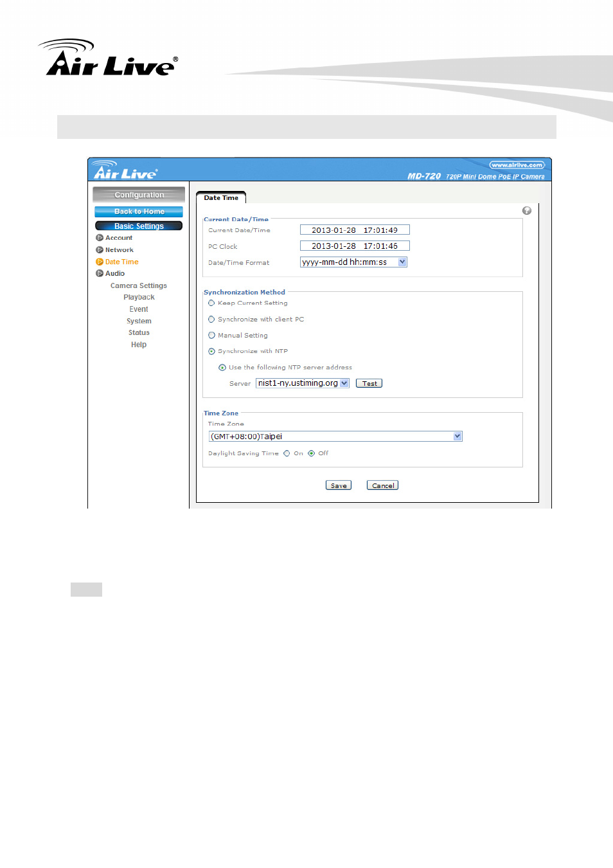Test the NTP server connection
This screenshot has width=613, height=868.
coord(369,383)
